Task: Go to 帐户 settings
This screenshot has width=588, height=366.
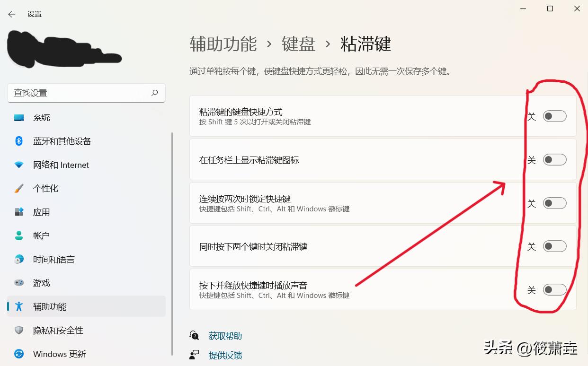Action: pyautogui.click(x=41, y=235)
